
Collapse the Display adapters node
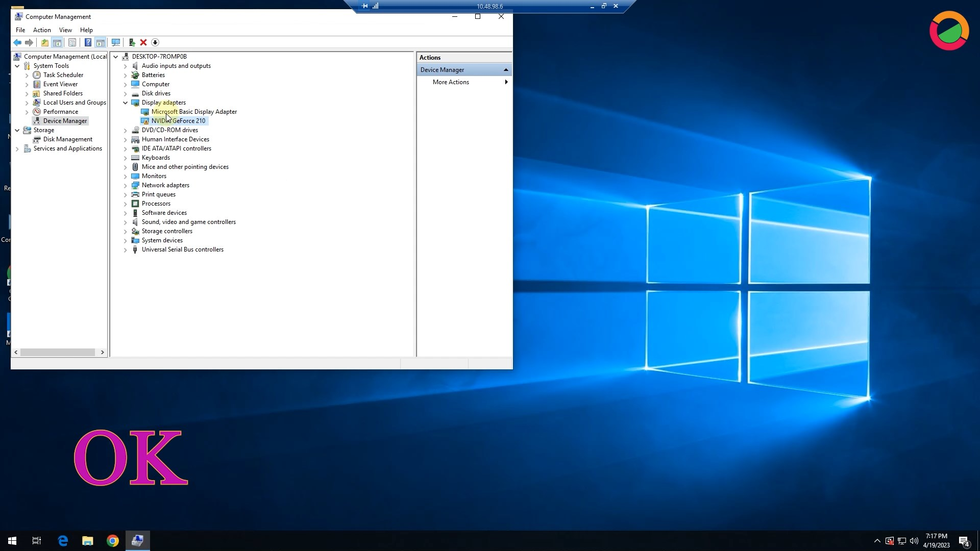coord(126,103)
